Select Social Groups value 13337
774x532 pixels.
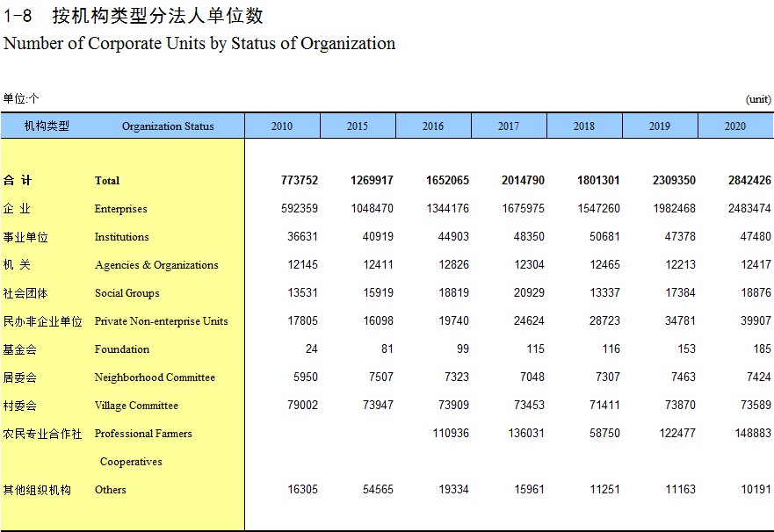604,293
